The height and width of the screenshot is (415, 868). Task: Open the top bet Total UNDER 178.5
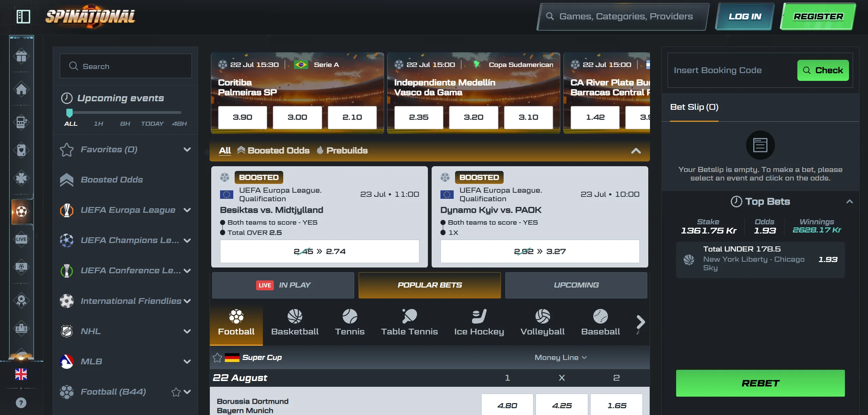(760, 260)
